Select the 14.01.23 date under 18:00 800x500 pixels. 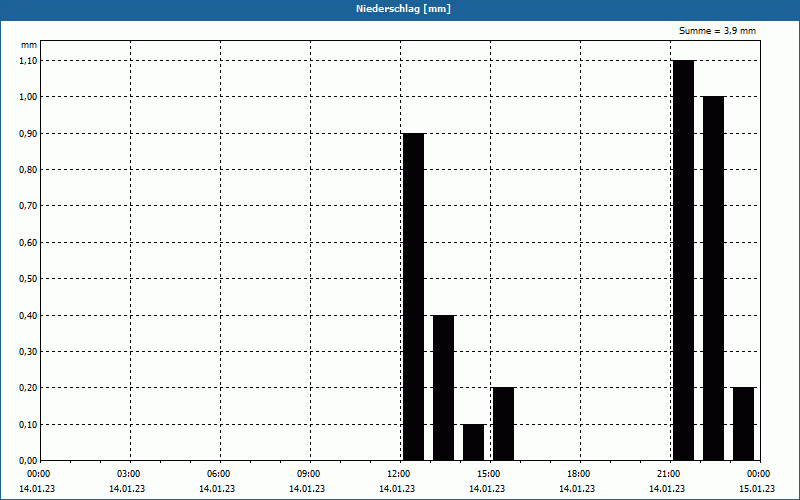577,489
